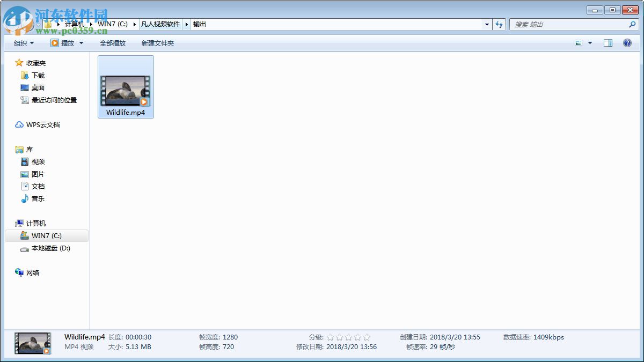Click details pane video preview thumbnail

click(x=33, y=343)
